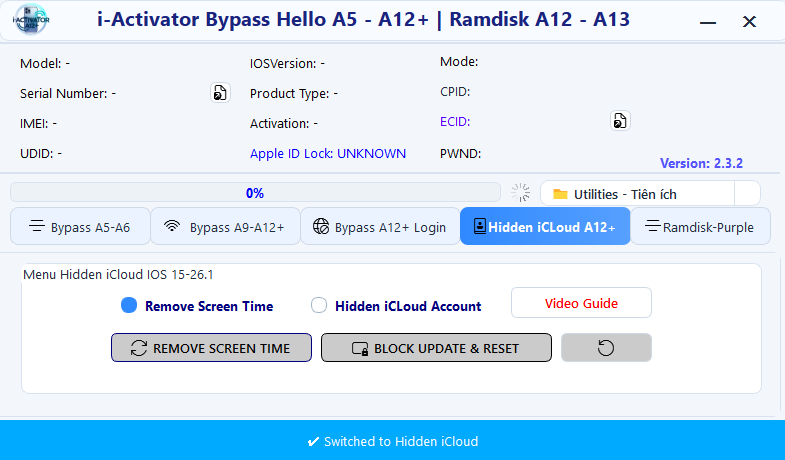
Task: Click the IMEI: - text
Action: 39,124
